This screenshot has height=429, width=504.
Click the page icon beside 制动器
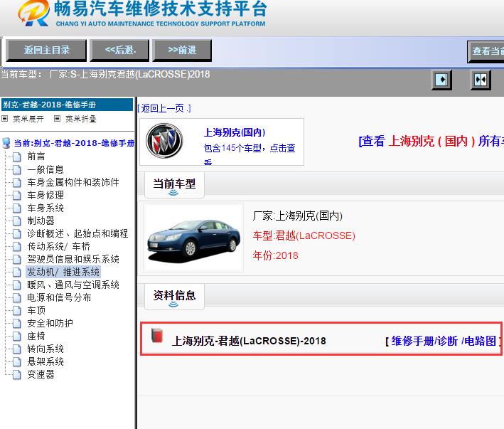[17, 221]
